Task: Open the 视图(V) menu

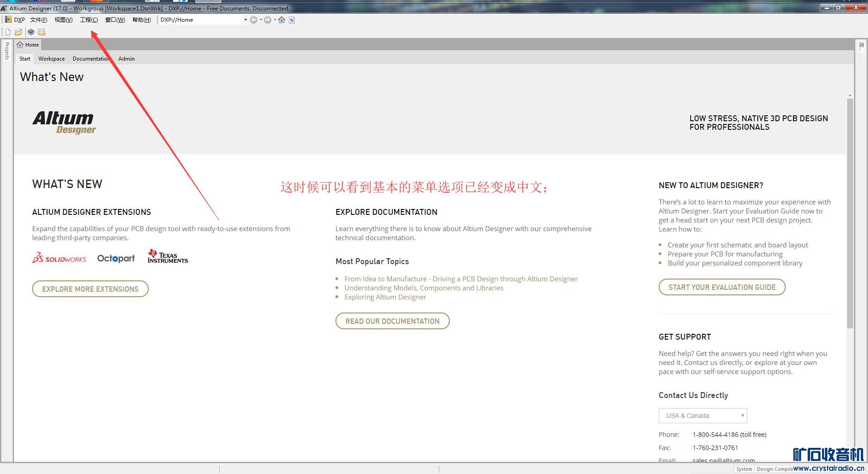Action: (63, 20)
